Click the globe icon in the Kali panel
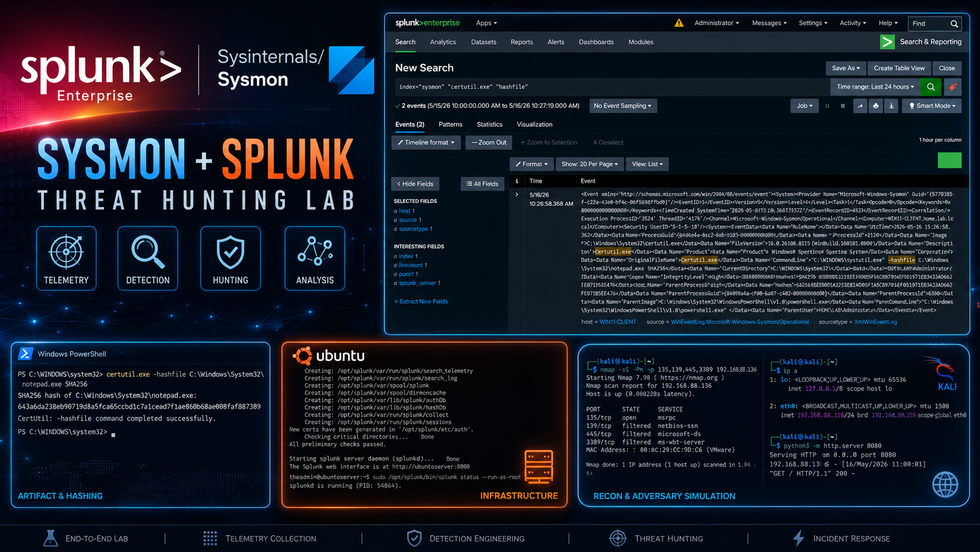The image size is (980, 552). (x=945, y=485)
